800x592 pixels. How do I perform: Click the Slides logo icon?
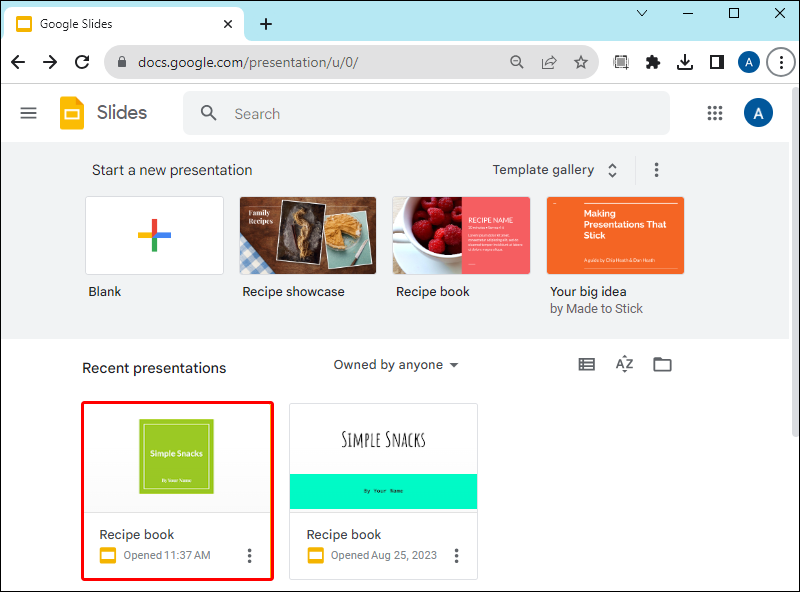(x=72, y=113)
